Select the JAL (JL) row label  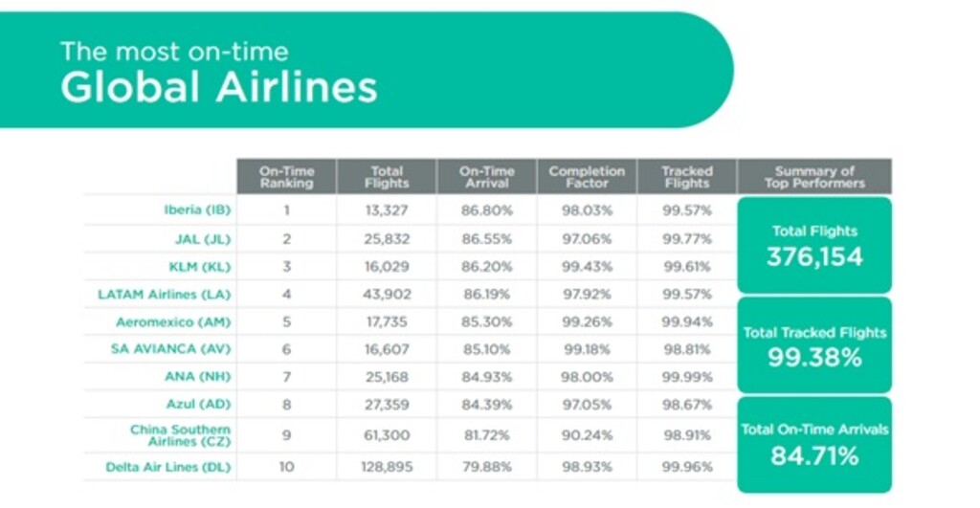click(x=202, y=239)
